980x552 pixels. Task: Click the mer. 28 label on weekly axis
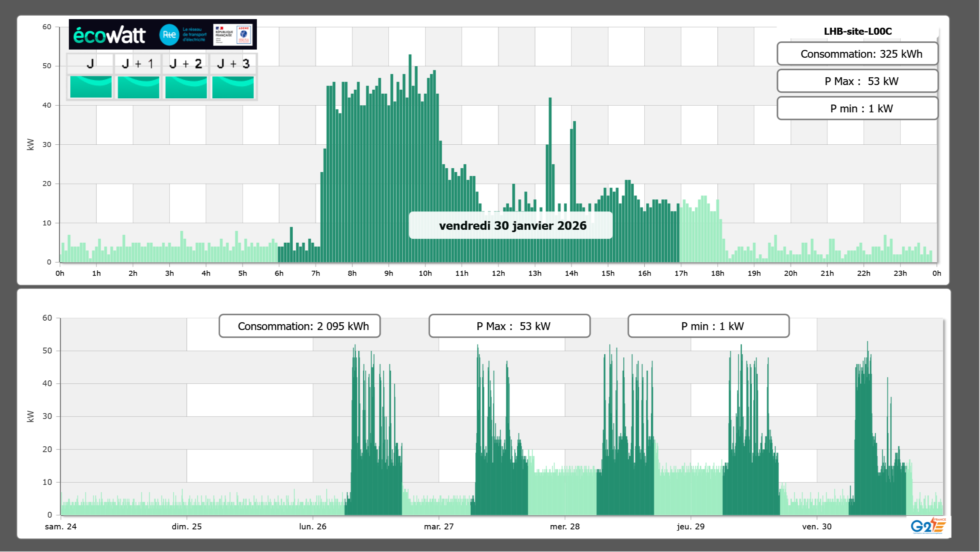564,527
